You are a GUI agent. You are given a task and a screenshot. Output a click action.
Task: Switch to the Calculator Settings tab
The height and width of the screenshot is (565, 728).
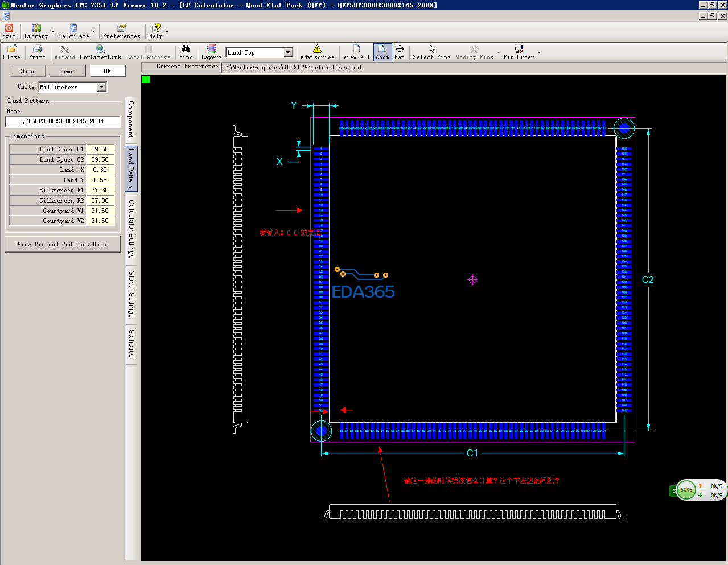[x=131, y=229]
